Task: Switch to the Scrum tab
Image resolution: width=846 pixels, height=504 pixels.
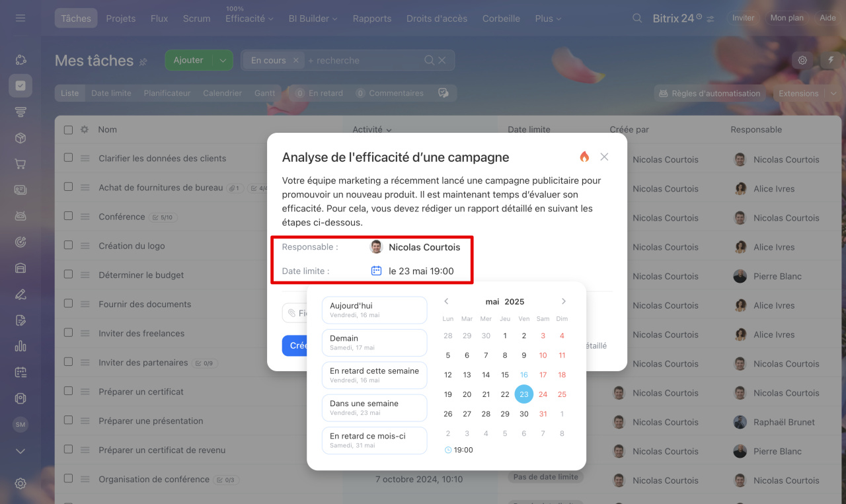Action: [196, 18]
